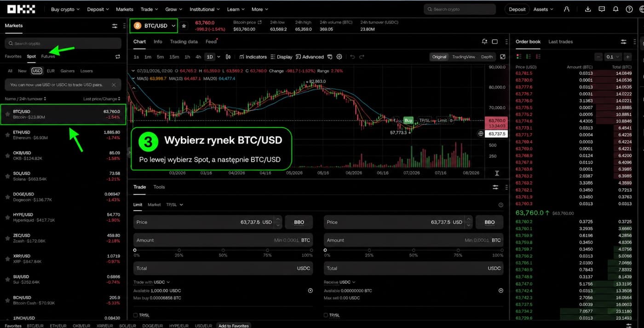
Task: Open the BTC/USD pair selector dropdown
Action: (154, 26)
